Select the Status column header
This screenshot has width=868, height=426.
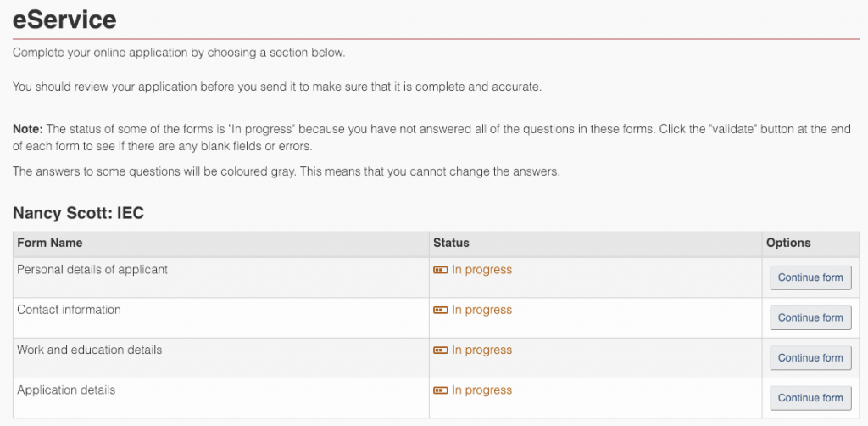[x=451, y=243]
